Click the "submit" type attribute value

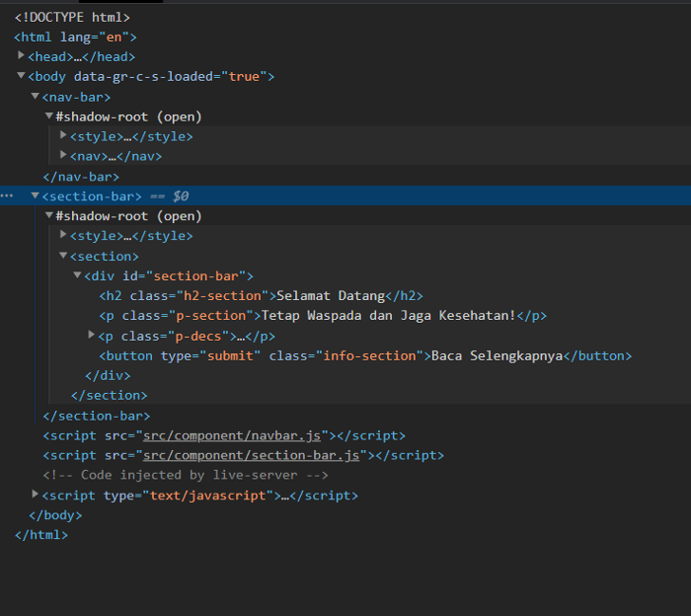[x=230, y=356]
